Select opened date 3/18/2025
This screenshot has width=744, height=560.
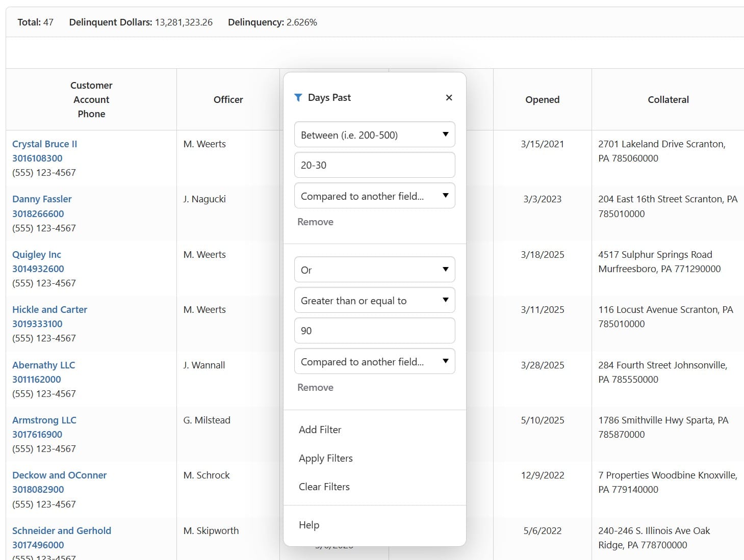(543, 254)
